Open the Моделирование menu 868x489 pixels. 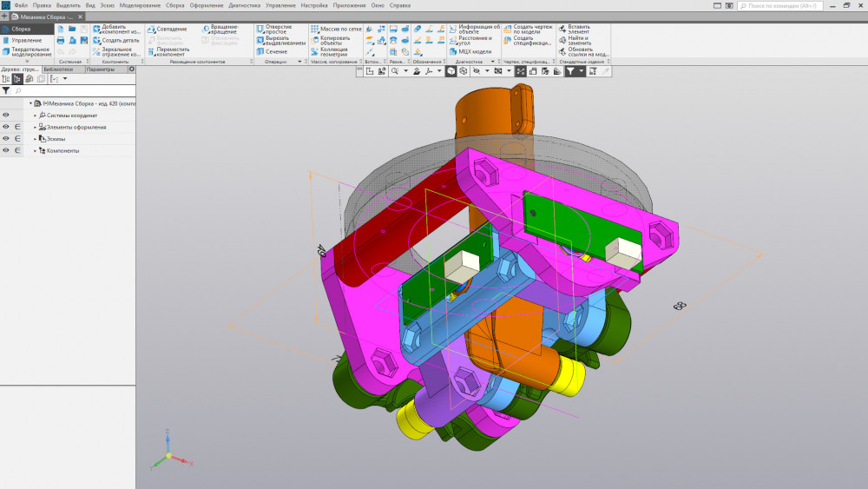tap(140, 5)
